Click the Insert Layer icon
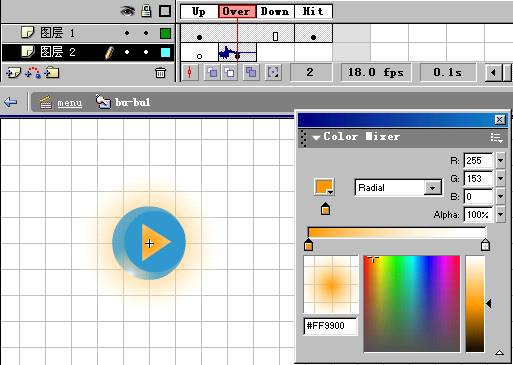513x365 pixels. pyautogui.click(x=13, y=72)
